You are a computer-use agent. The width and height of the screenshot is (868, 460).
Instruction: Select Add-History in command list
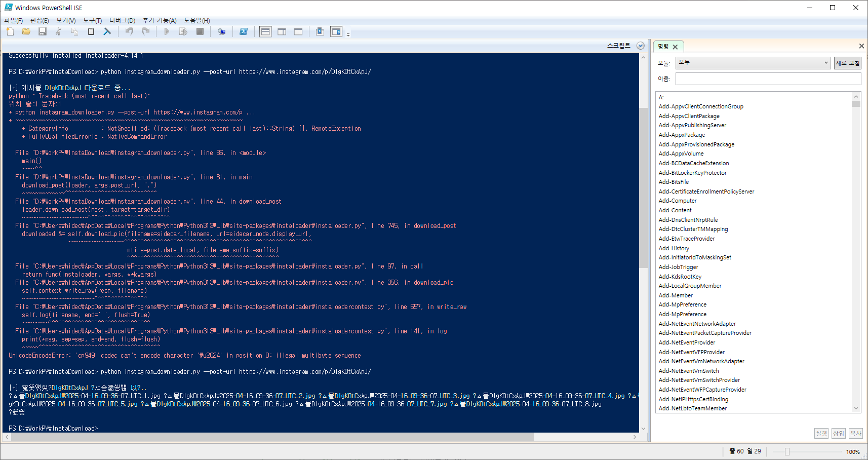tap(674, 248)
